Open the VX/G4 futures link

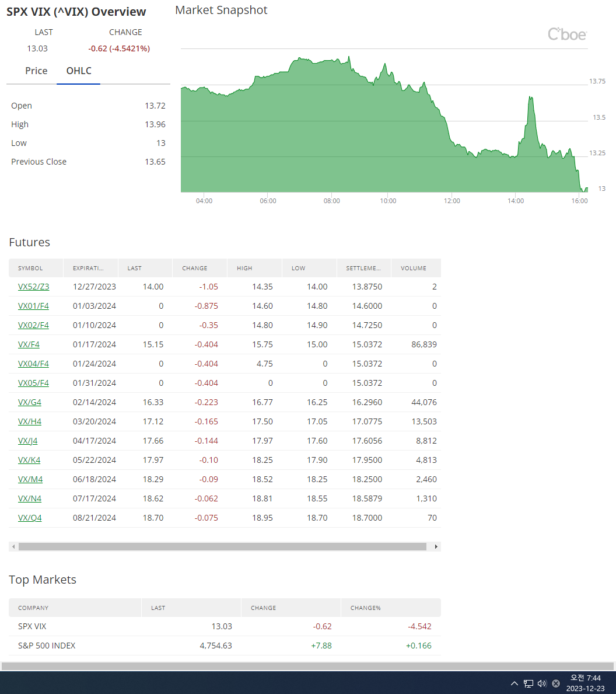[x=30, y=402]
